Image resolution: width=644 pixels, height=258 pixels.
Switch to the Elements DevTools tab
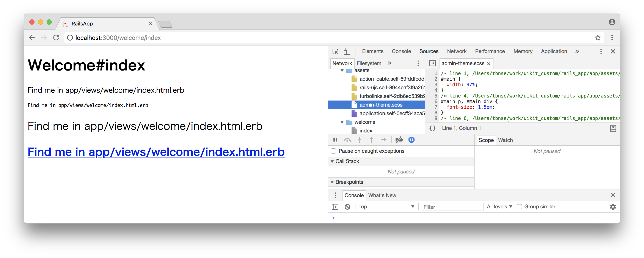pyautogui.click(x=372, y=51)
